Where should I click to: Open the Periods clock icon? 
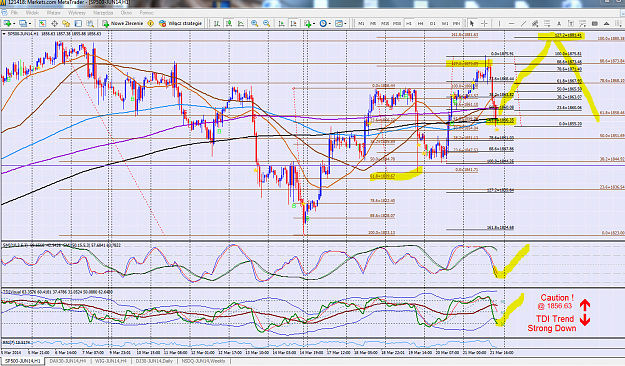323,24
